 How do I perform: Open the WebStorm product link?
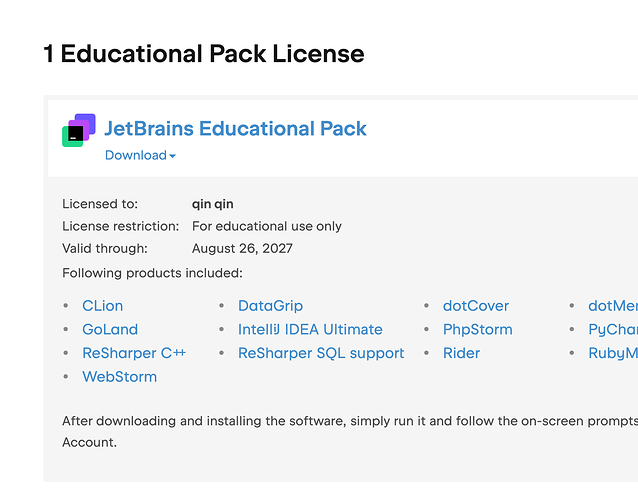tap(120, 376)
